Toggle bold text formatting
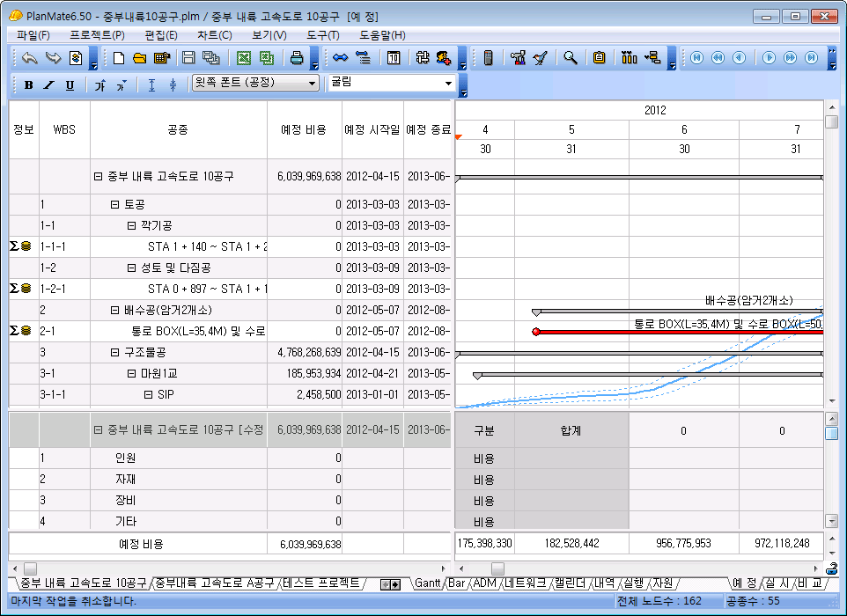The width and height of the screenshot is (847, 616). click(28, 84)
